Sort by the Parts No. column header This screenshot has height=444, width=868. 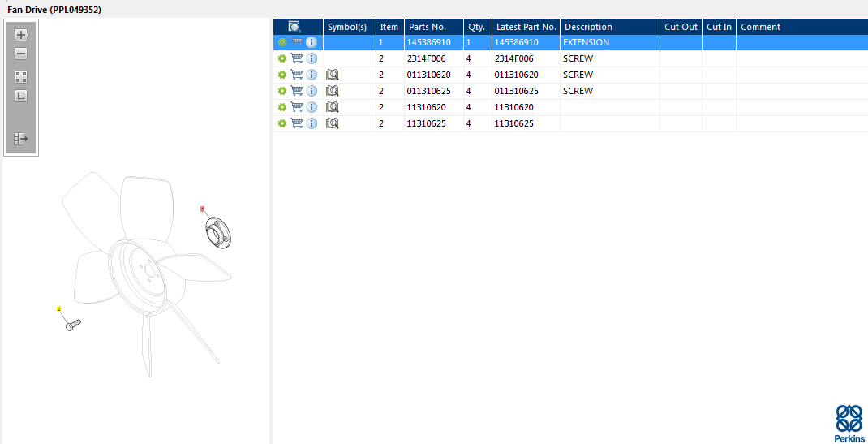(434, 27)
